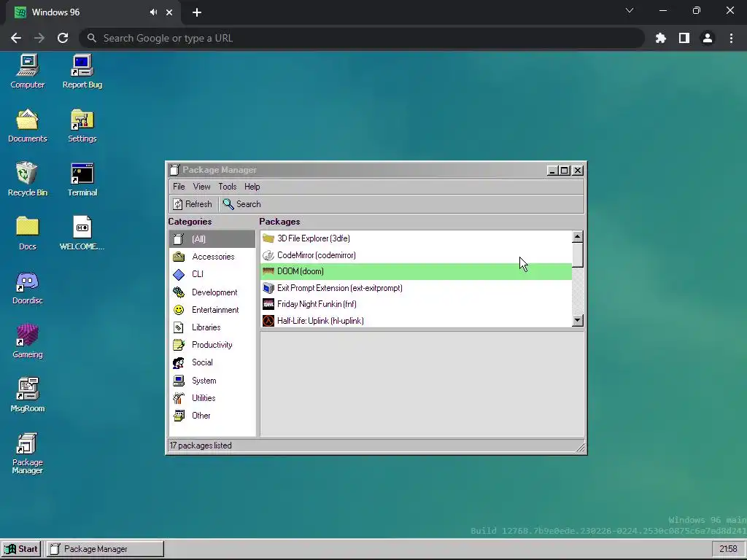Image resolution: width=747 pixels, height=560 pixels.
Task: Click the packages list scroll down arrow
Action: pyautogui.click(x=578, y=321)
